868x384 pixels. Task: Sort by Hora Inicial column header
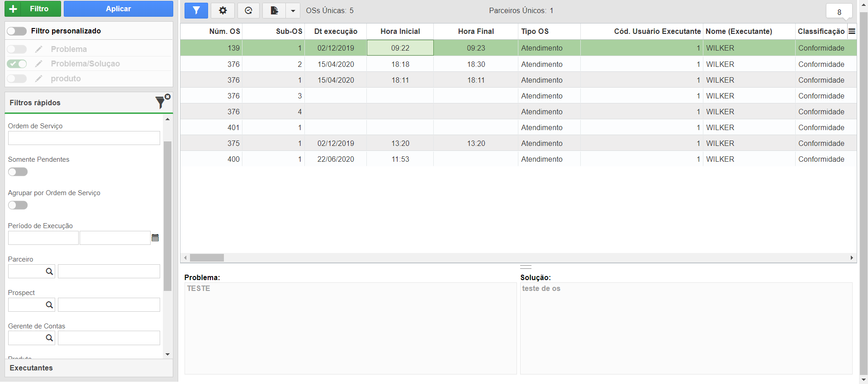click(400, 31)
